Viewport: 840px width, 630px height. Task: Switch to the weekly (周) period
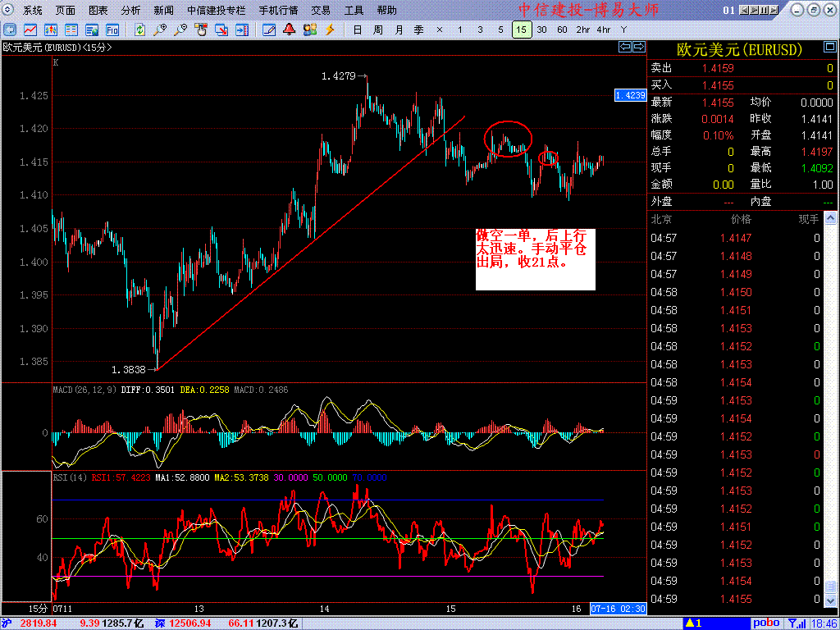378,30
